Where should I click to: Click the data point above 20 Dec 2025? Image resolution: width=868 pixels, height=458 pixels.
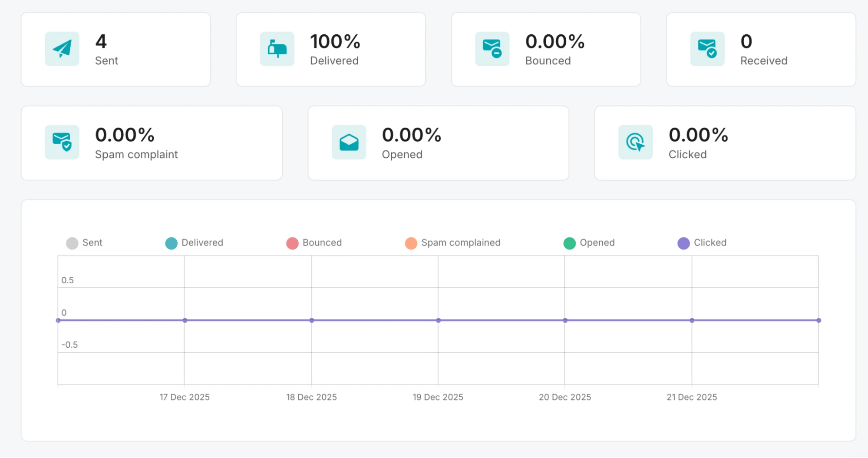pyautogui.click(x=565, y=320)
